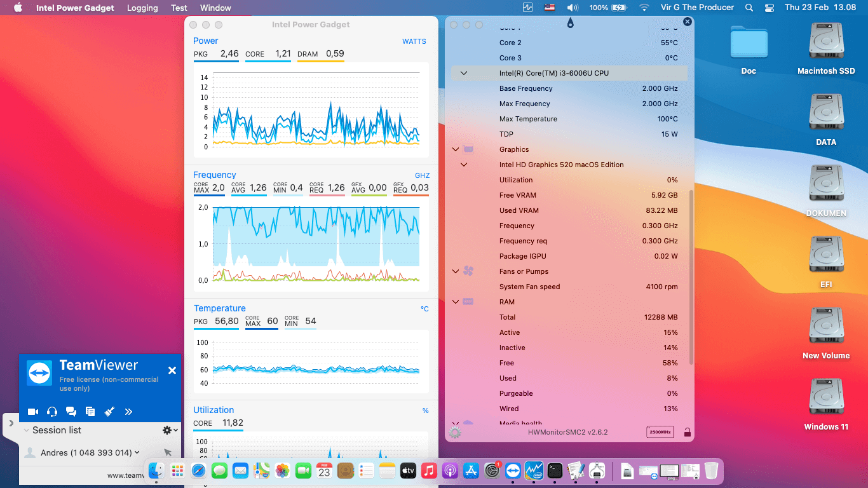Open the Session list settings gear
Screen dimensions: 868x488
[x=166, y=430]
